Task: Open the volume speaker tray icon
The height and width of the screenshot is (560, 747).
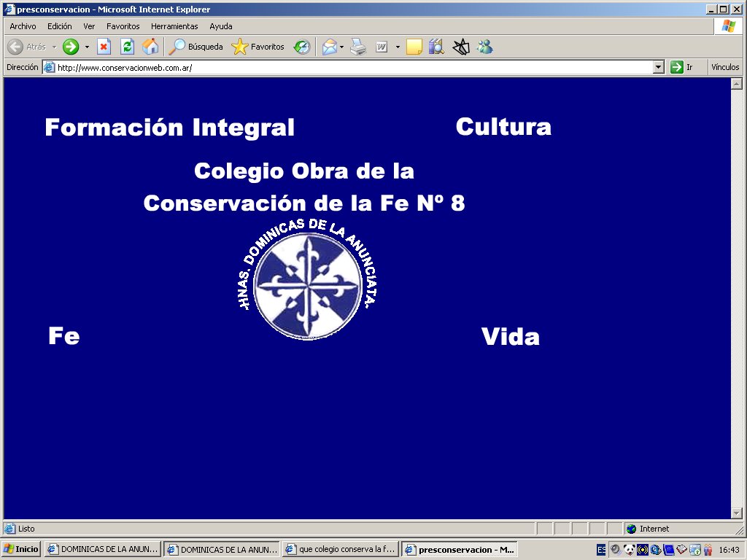Action: (x=615, y=550)
